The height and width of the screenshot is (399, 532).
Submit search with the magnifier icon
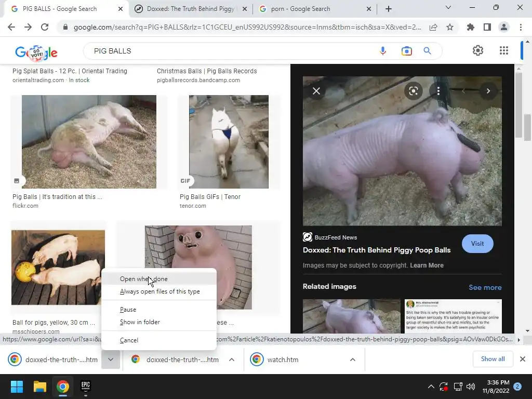[428, 51]
